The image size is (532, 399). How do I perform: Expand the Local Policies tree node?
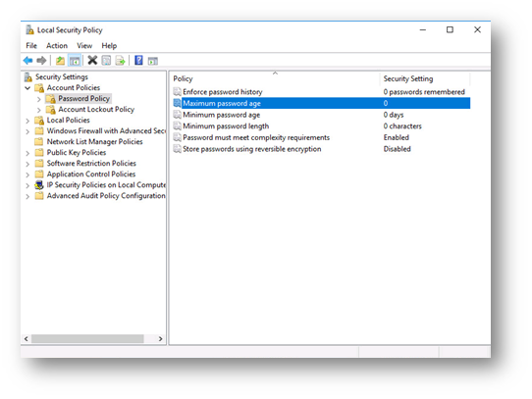(27, 121)
